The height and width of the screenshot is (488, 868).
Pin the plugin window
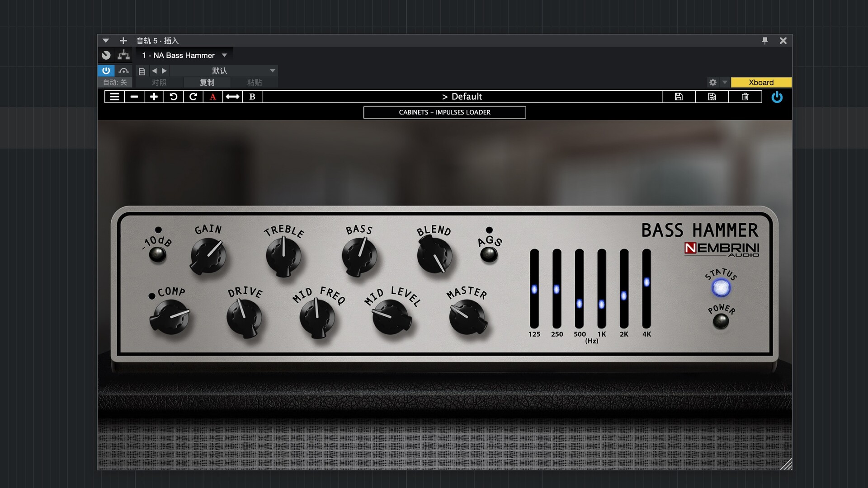point(765,41)
